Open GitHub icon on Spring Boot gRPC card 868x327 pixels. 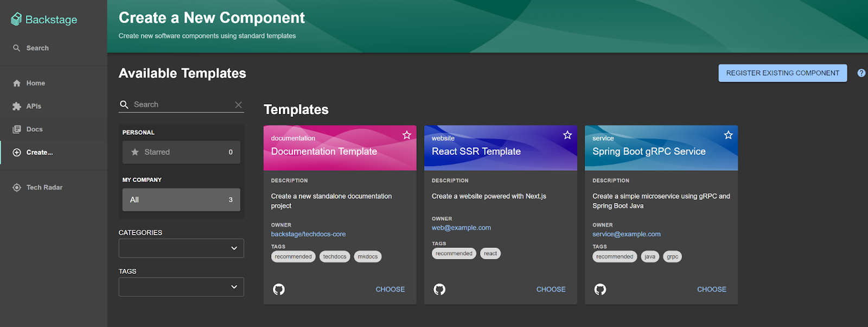pos(600,290)
